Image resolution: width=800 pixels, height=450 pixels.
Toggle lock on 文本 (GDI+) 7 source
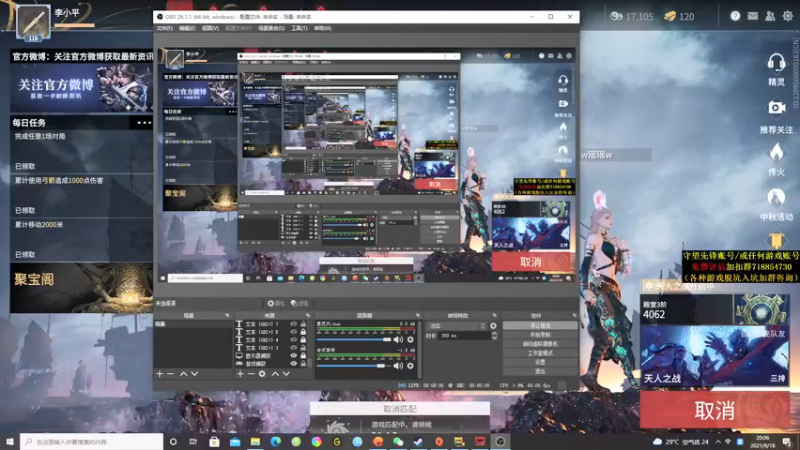pyautogui.click(x=303, y=324)
